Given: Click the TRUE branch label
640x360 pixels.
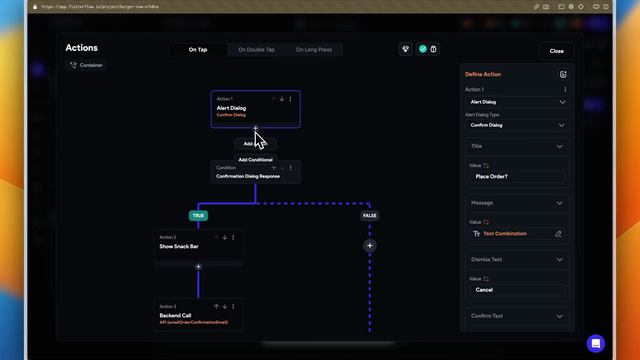Looking at the screenshot, I should click(x=198, y=216).
